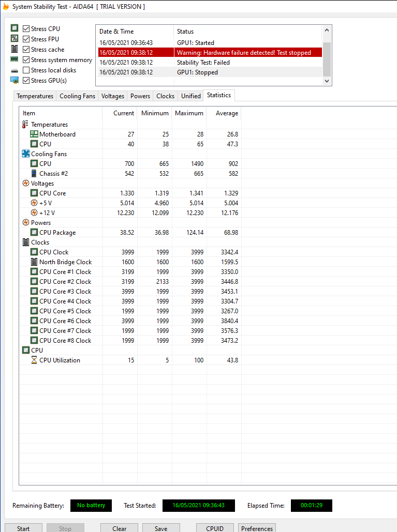The height and width of the screenshot is (532, 397).
Task: Click CPU Package maximum value 124.14
Action: tap(195, 233)
